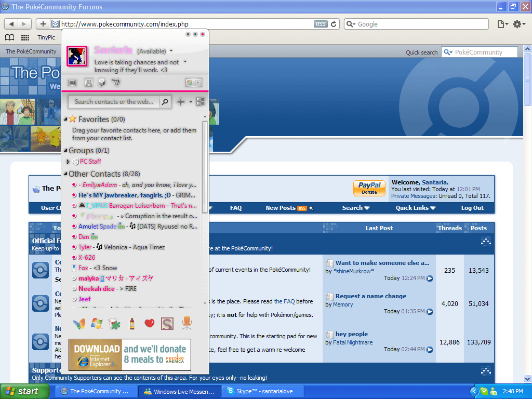Switch to Skype taskbar button

(262, 392)
